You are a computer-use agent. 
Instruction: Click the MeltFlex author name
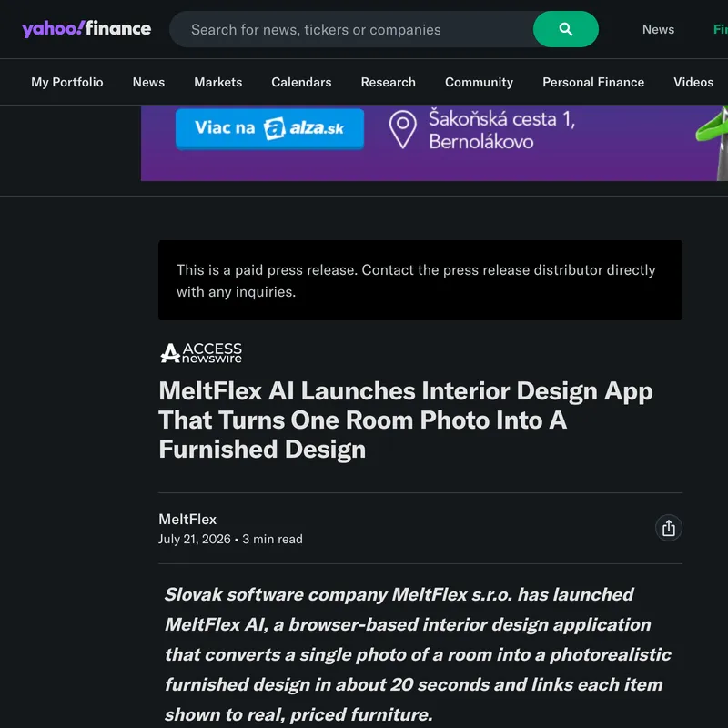point(187,519)
